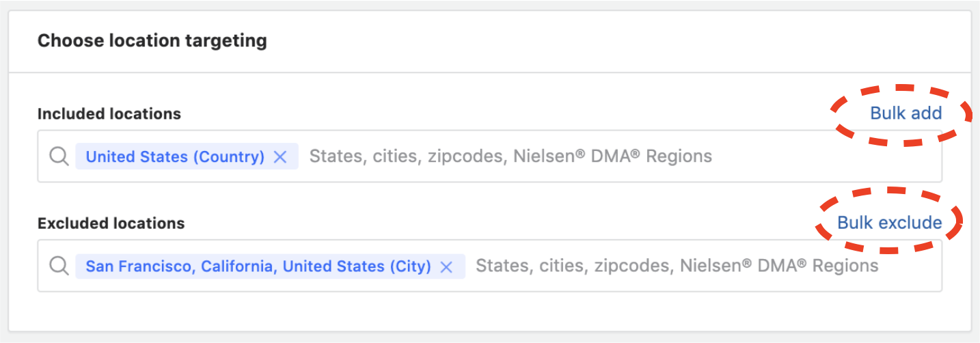Click "(City)" in the San Francisco tag

pyautogui.click(x=409, y=266)
